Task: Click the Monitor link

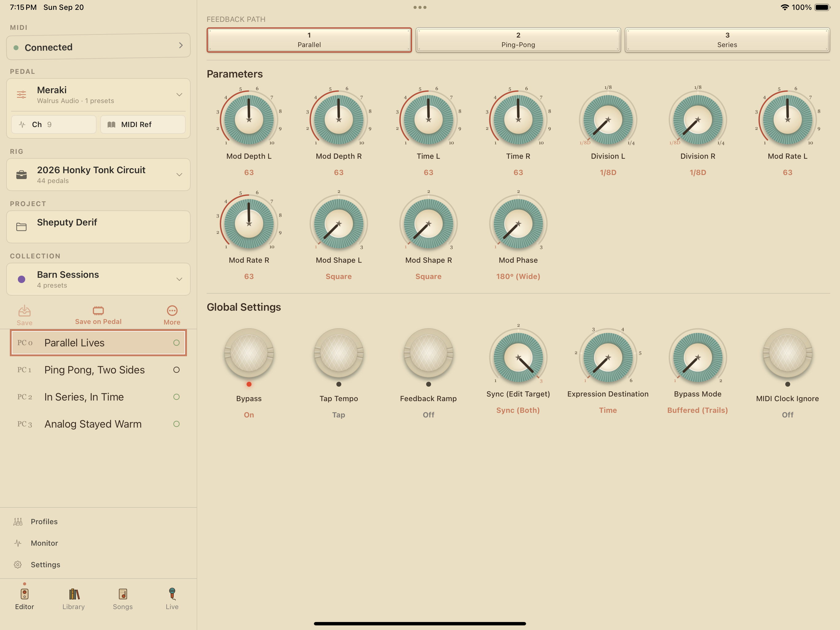Action: pyautogui.click(x=45, y=543)
